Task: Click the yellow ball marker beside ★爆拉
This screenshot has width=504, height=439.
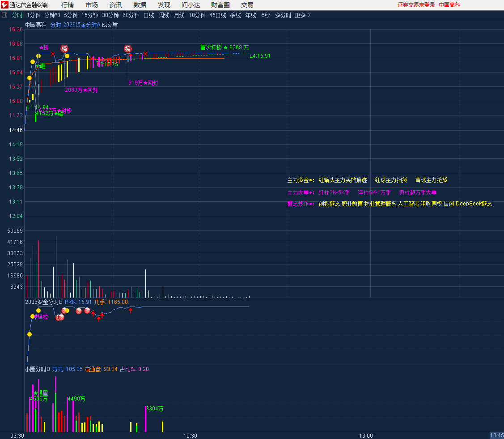Action: pyautogui.click(x=33, y=316)
